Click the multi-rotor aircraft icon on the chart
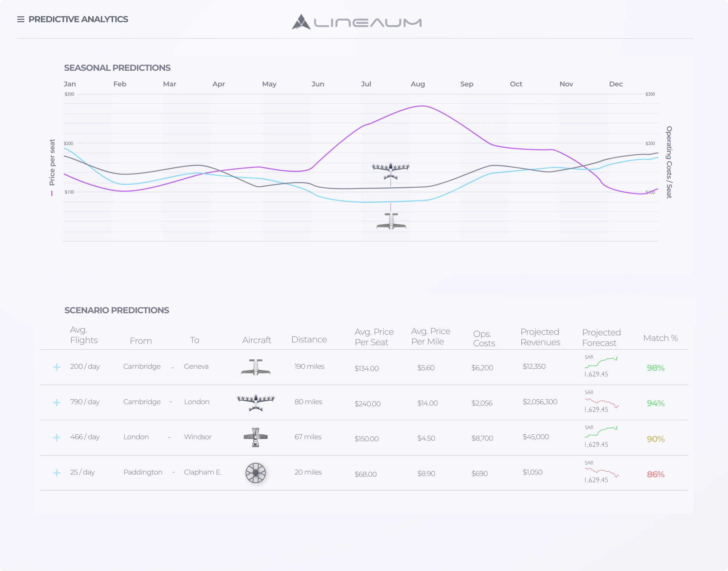Viewport: 728px width, 571px height. pos(390,171)
